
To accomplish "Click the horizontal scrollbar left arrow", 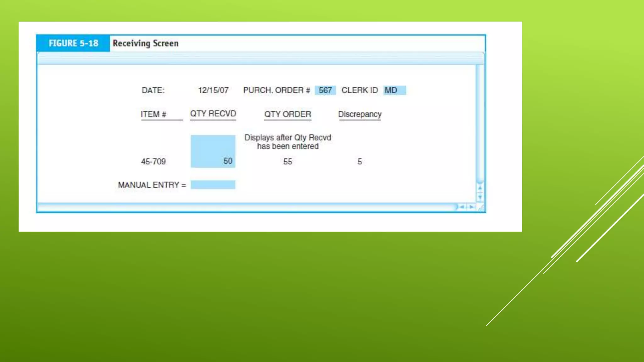I will coord(462,207).
